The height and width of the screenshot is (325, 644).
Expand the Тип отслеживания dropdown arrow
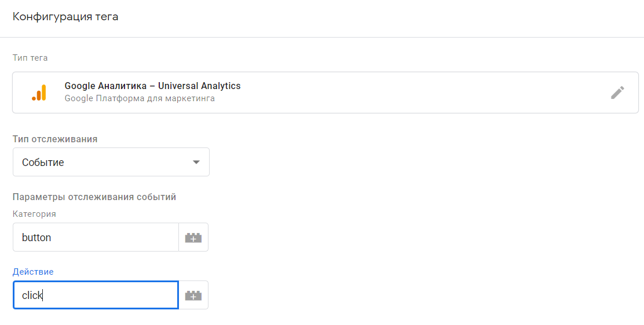click(196, 162)
